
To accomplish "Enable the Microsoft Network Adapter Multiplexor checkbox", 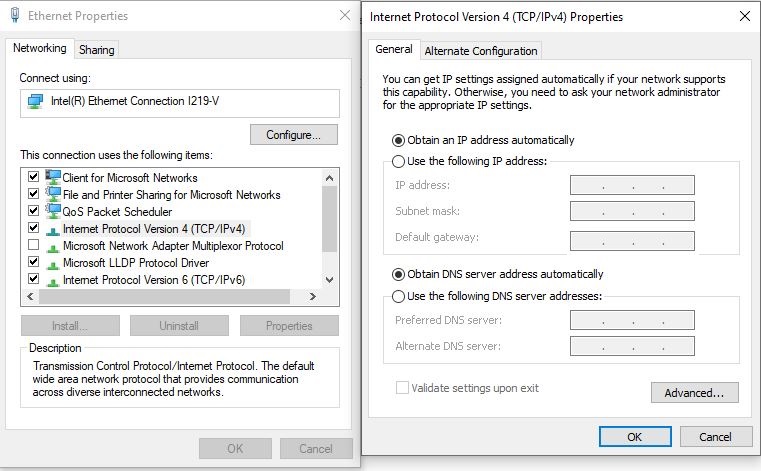I will click(x=33, y=245).
